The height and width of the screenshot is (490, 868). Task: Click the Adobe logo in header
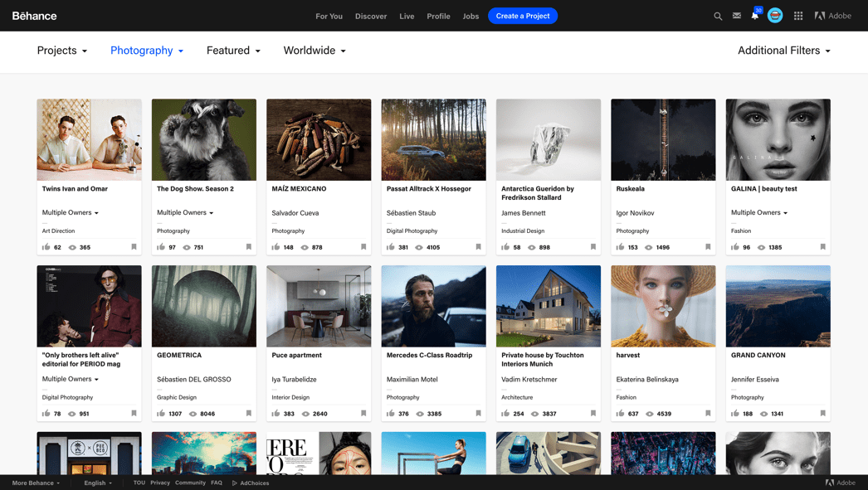click(x=832, y=16)
